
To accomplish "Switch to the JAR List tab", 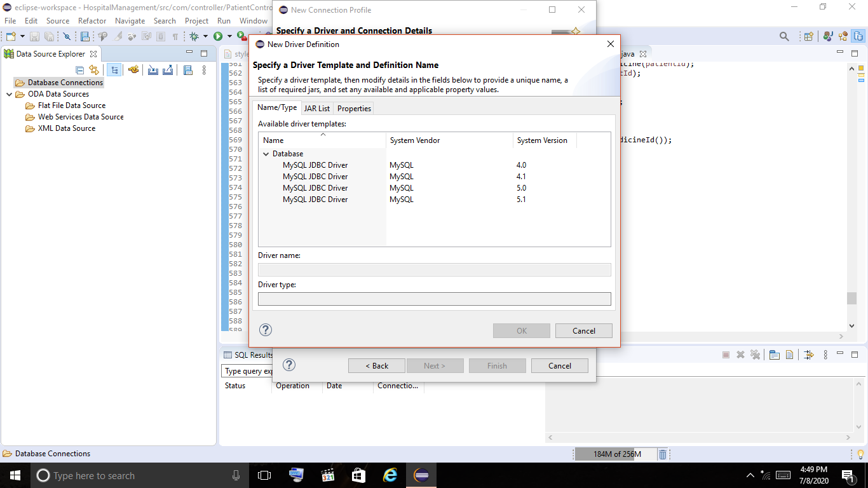I will click(x=317, y=109).
